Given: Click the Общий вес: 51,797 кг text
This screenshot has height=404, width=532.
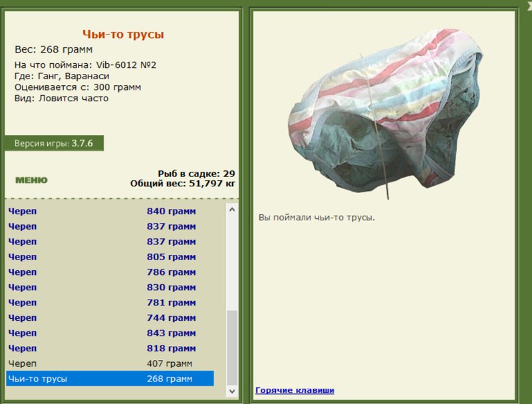Looking at the screenshot, I should click(x=182, y=184).
